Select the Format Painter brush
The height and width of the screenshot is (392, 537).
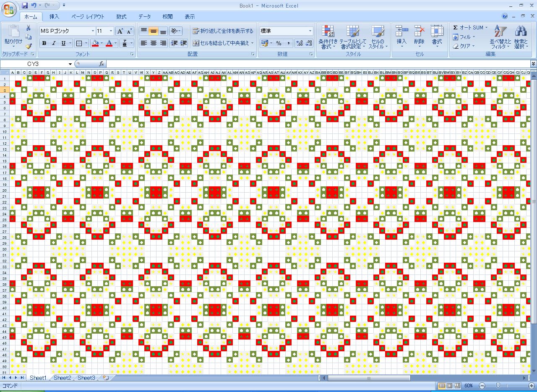(x=29, y=46)
